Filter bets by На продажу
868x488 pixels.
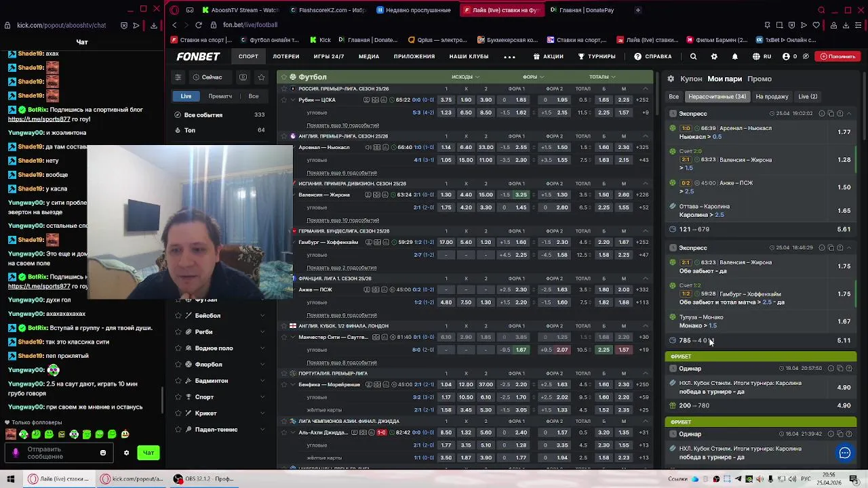pyautogui.click(x=772, y=97)
